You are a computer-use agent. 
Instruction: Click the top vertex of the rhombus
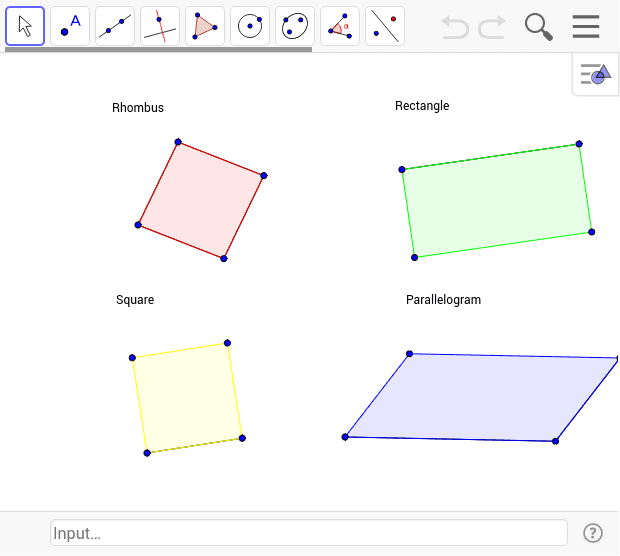(178, 142)
